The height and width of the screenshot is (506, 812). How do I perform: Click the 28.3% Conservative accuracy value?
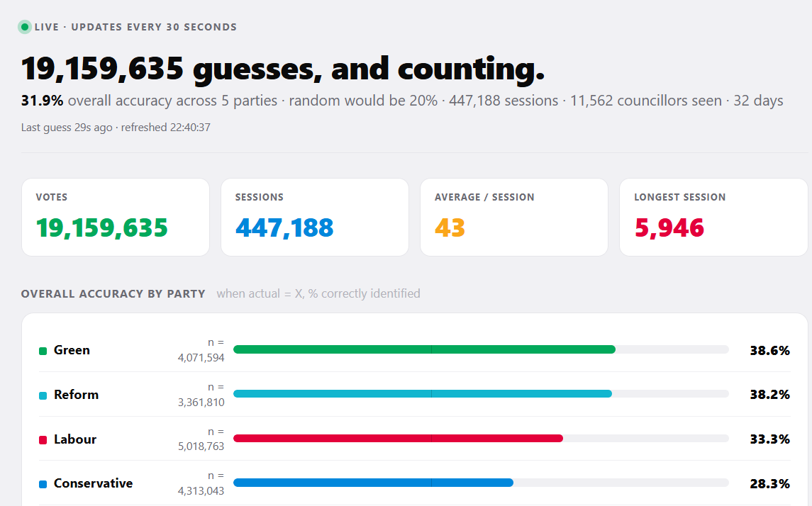click(x=770, y=484)
